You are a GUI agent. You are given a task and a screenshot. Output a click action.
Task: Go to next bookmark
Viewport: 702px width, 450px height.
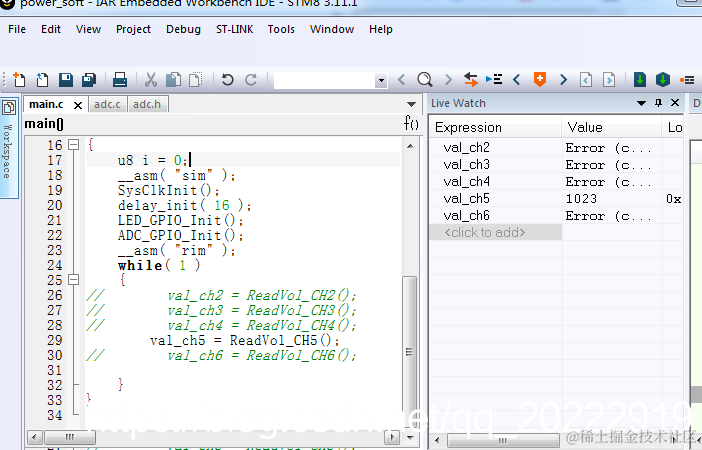pos(563,80)
